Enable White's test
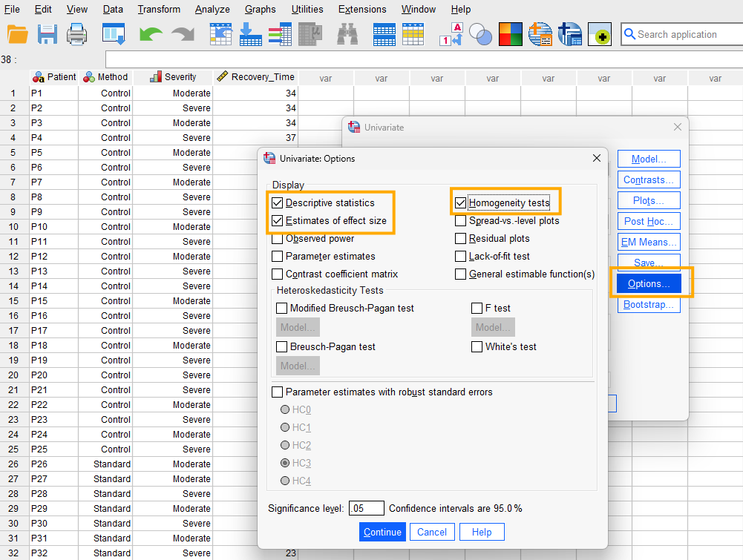 (477, 346)
